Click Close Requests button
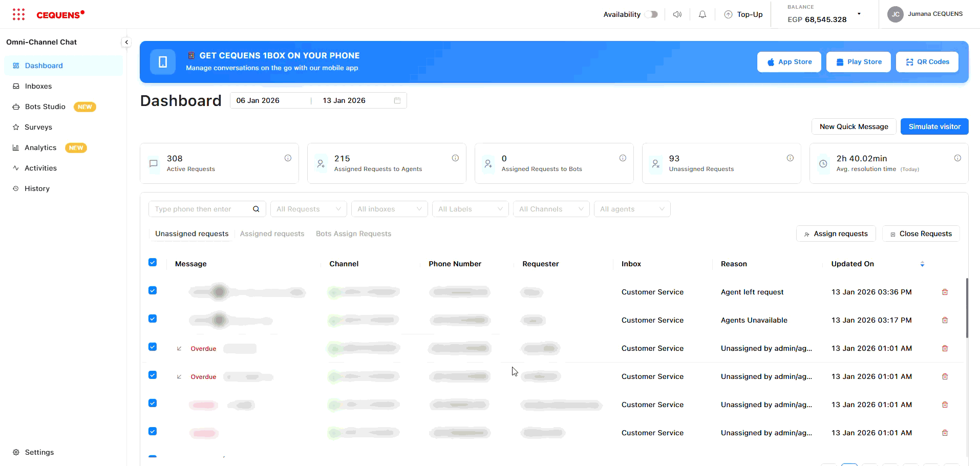The image size is (980, 466). pos(921,234)
